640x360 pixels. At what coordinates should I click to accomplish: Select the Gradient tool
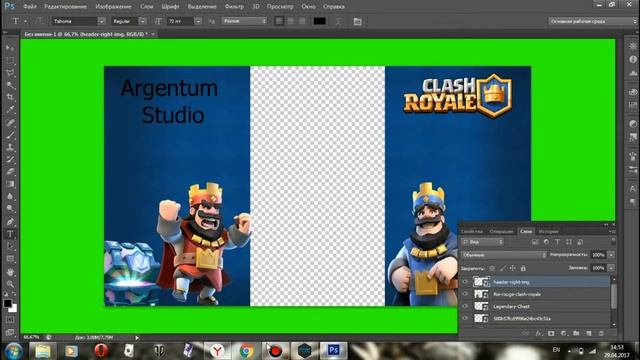coord(10,184)
